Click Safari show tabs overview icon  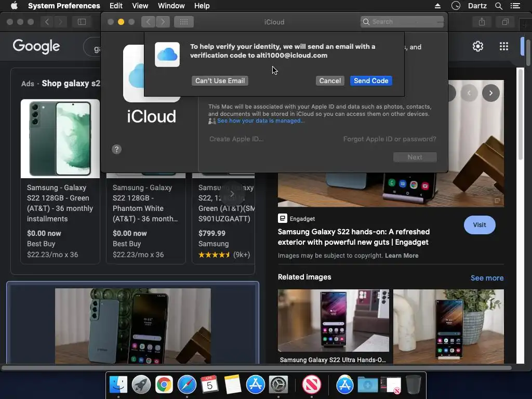505,22
